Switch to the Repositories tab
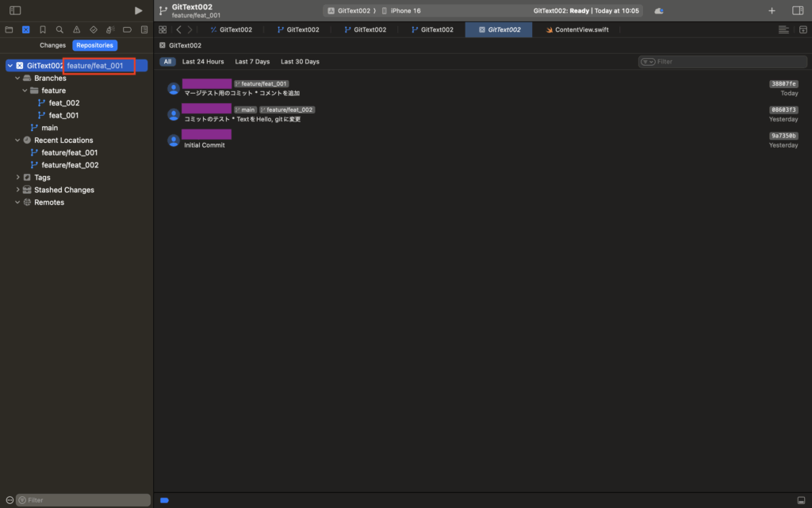 pyautogui.click(x=95, y=45)
